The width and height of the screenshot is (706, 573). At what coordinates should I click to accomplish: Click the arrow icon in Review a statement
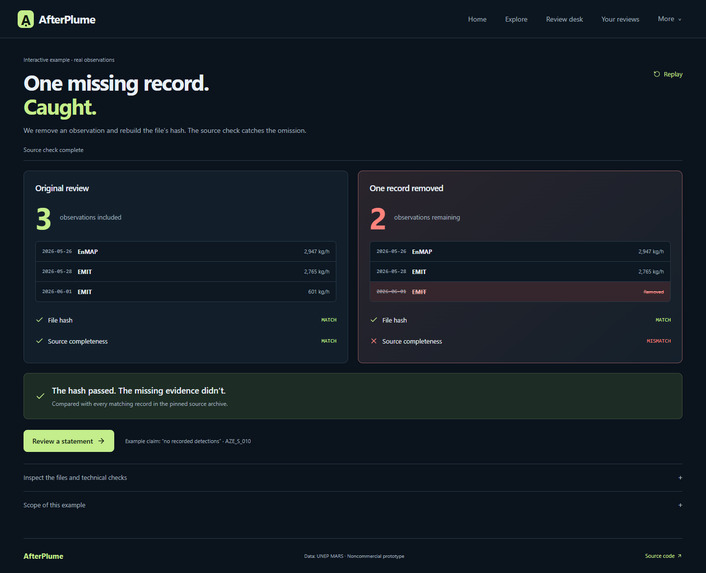click(101, 441)
